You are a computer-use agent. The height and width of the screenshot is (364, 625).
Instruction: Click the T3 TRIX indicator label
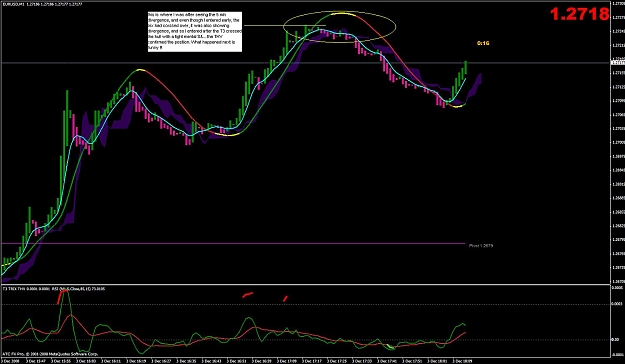point(54,288)
